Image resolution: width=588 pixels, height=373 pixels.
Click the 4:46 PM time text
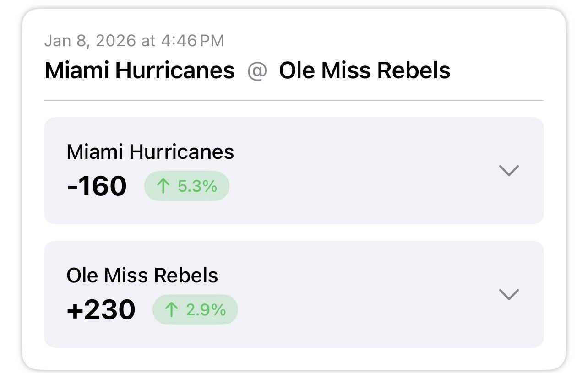(192, 41)
